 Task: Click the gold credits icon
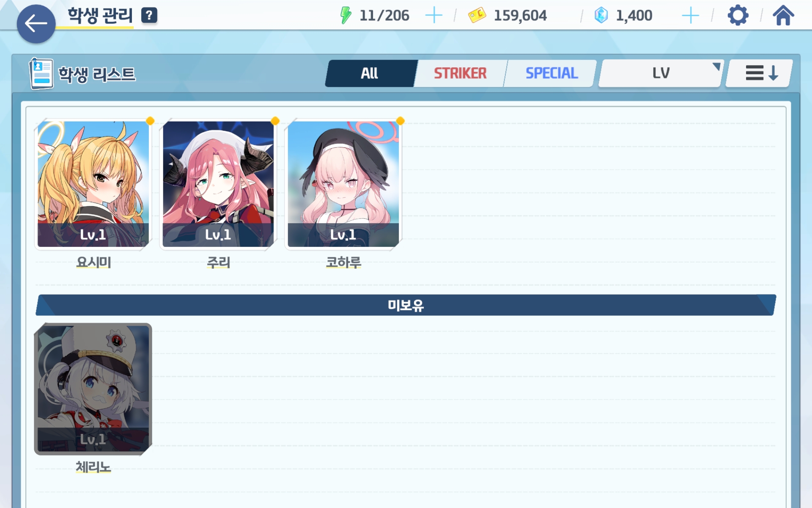tap(477, 16)
